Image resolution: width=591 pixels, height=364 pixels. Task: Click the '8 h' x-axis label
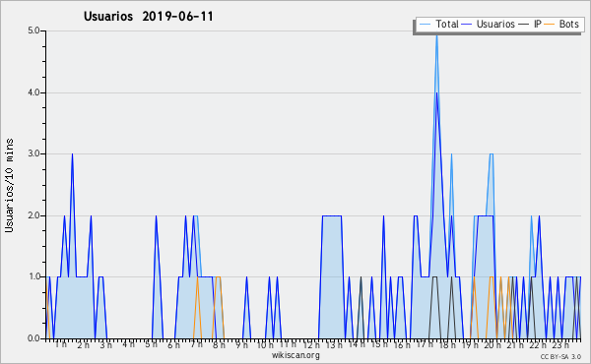pyautogui.click(x=219, y=344)
